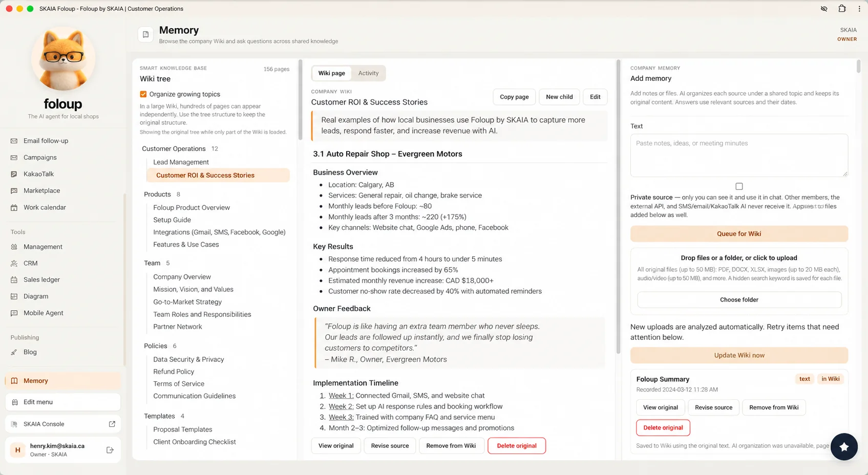Click the Mobile Agent icon
This screenshot has width=868, height=475.
pyautogui.click(x=14, y=313)
